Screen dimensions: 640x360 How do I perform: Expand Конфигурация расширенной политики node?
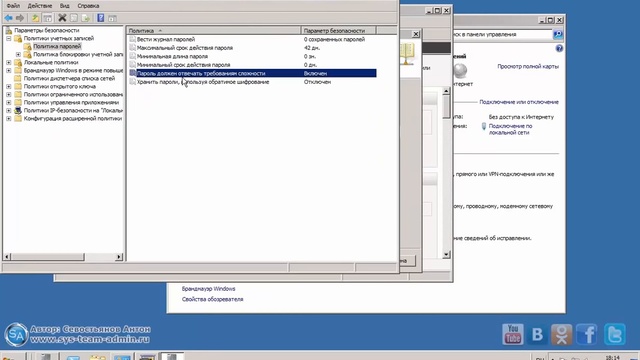(x=9, y=118)
